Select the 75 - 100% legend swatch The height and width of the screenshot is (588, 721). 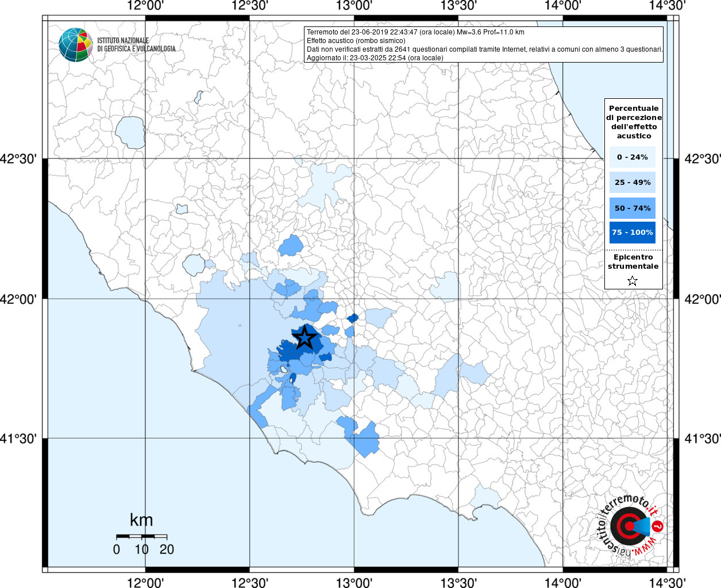point(633,233)
